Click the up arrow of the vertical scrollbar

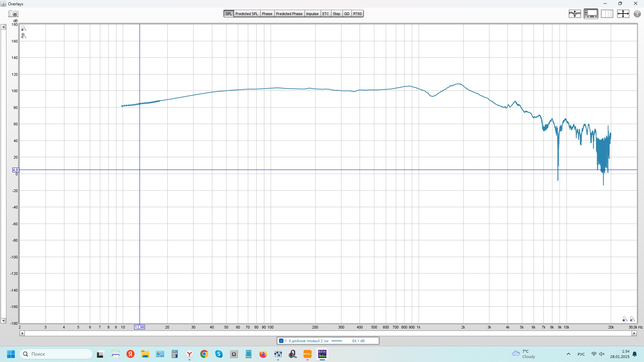click(x=3, y=27)
